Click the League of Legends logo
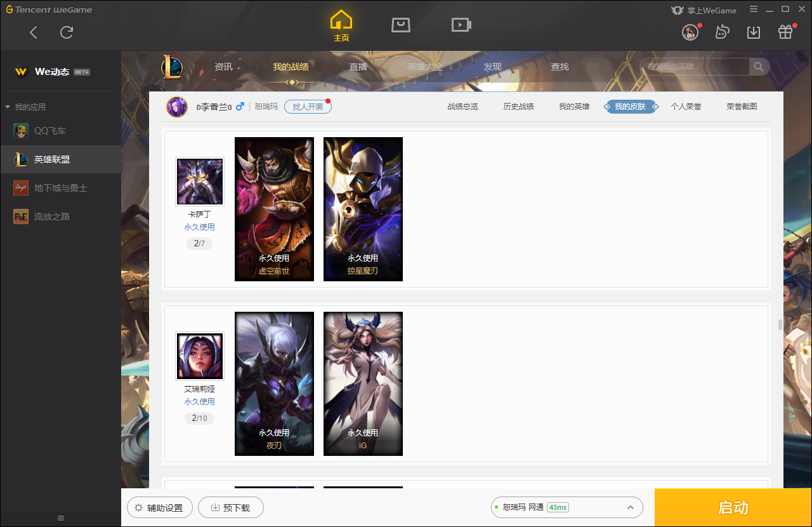Screen dimensions: 812x527 pos(171,67)
